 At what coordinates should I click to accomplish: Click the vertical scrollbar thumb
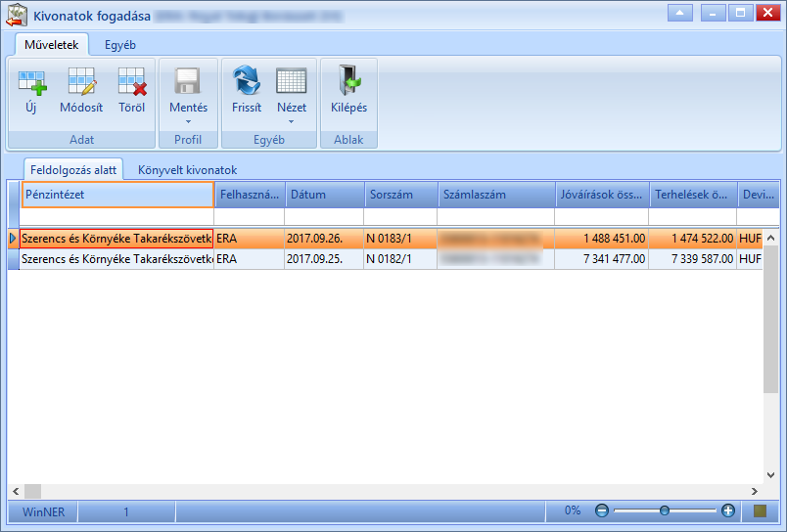click(x=771, y=320)
